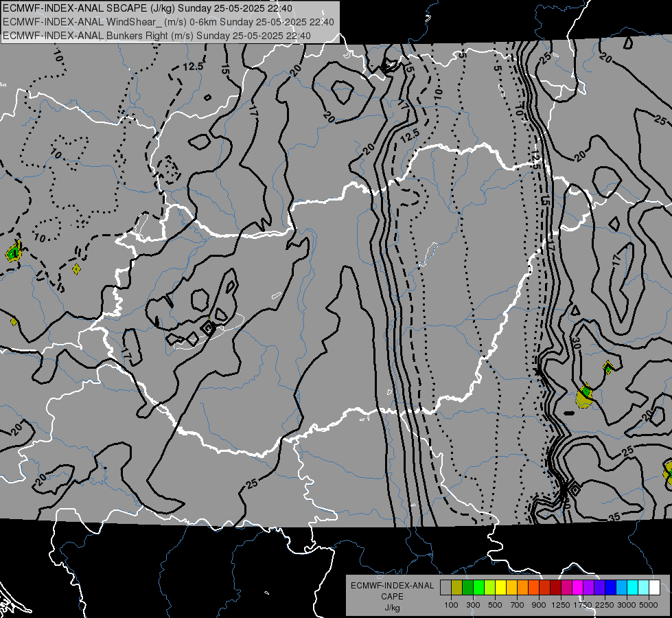Click the 500 value under the colorbar

[x=495, y=605]
